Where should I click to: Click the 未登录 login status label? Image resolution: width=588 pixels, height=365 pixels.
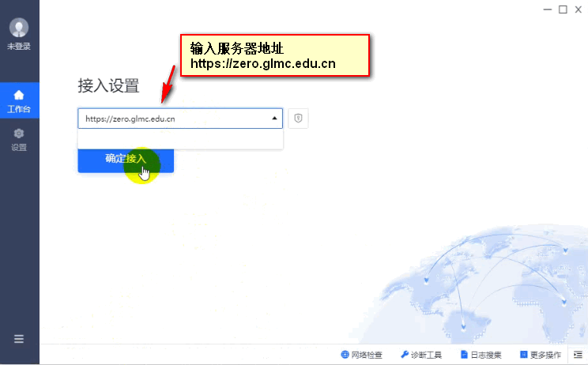[x=19, y=47]
